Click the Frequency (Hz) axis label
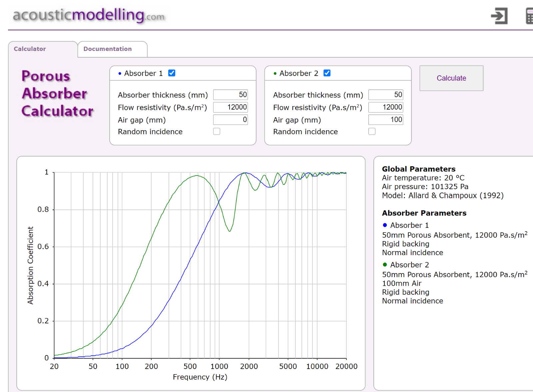 (200, 377)
